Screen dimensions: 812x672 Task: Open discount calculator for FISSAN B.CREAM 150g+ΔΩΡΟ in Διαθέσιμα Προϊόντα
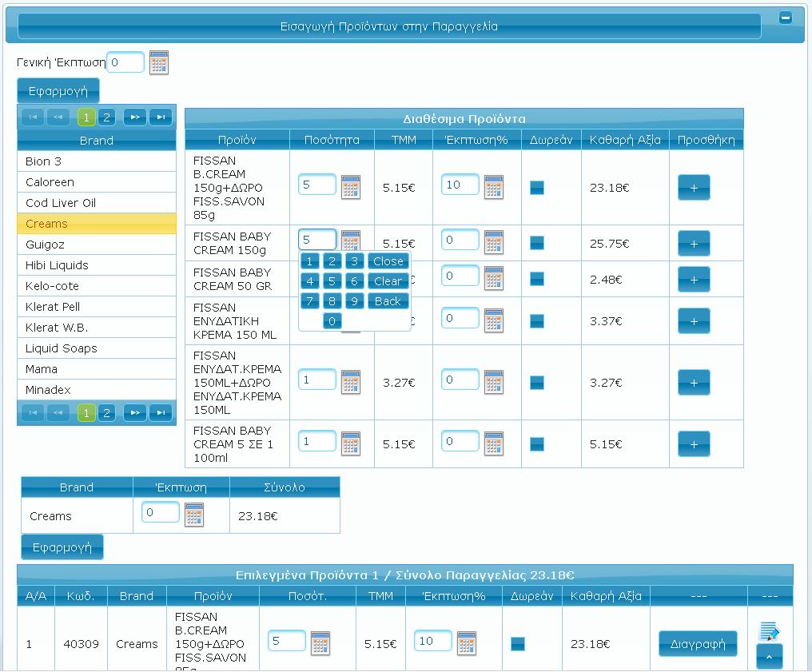tap(494, 188)
